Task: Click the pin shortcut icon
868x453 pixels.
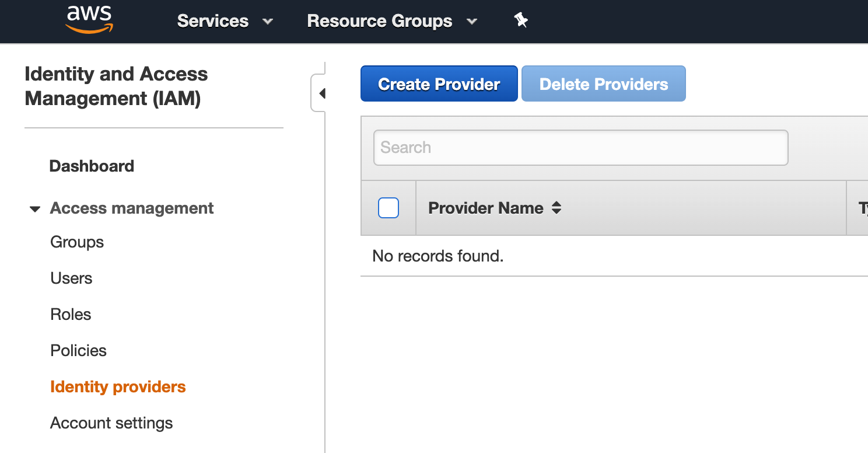Action: [x=521, y=20]
